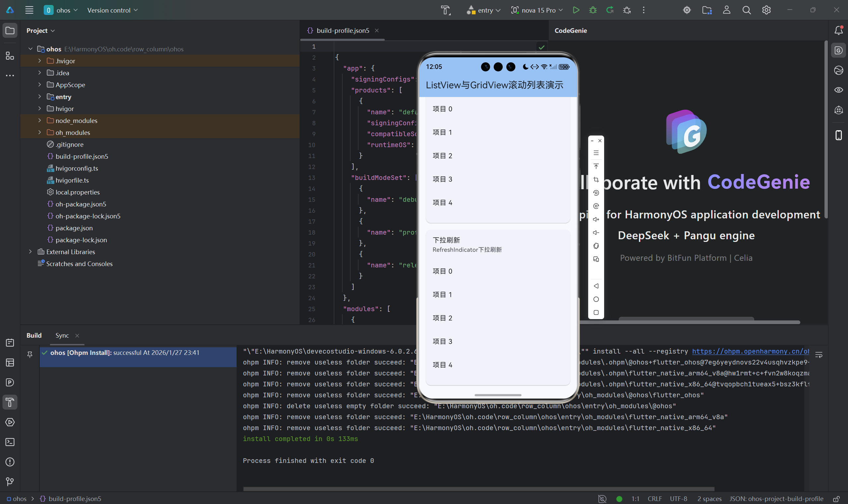Screen dimensions: 848x504
Task: Click the green Run button
Action: [x=576, y=10]
